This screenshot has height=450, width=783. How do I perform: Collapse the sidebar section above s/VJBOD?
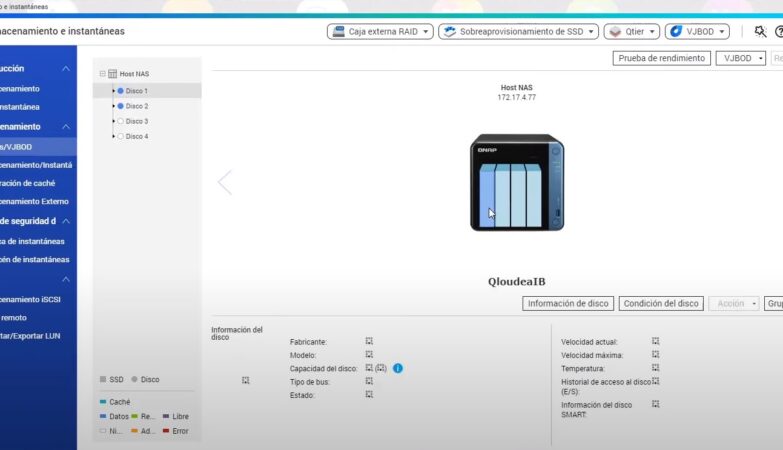pyautogui.click(x=65, y=127)
